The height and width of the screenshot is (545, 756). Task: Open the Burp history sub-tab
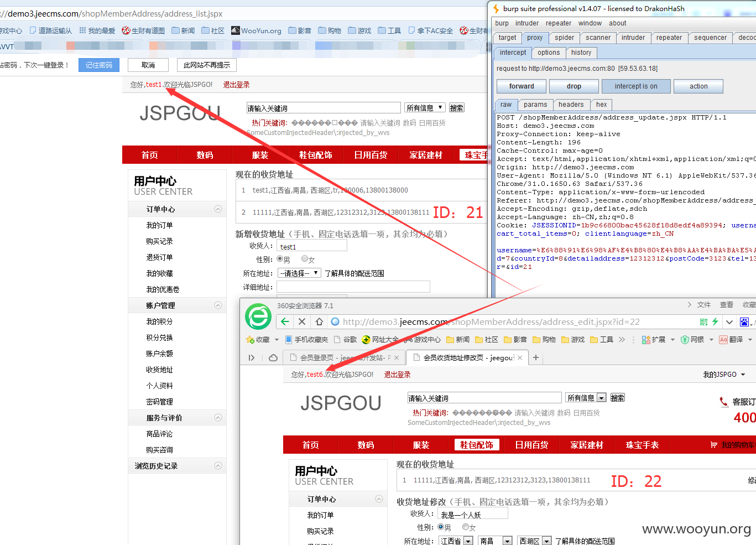(581, 53)
